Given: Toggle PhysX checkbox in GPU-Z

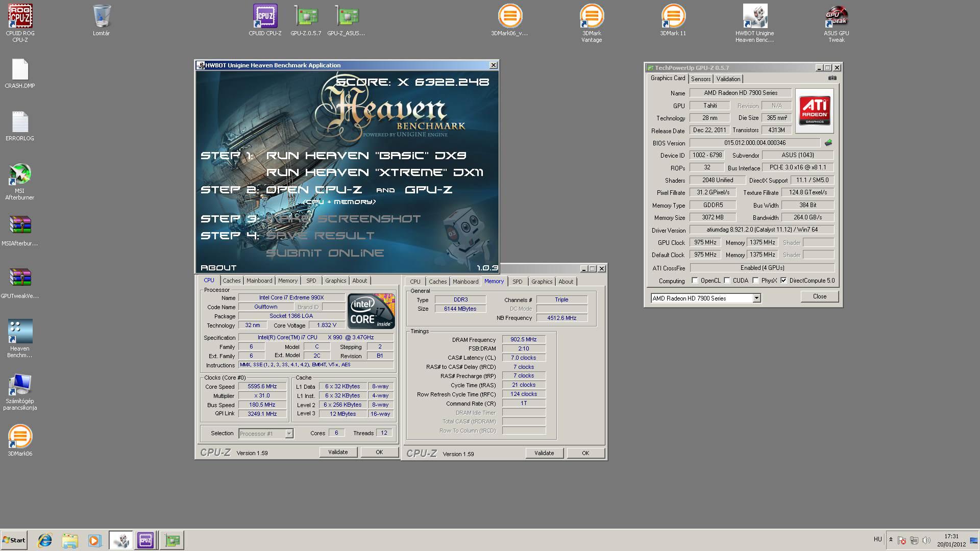Looking at the screenshot, I should click(x=755, y=281).
